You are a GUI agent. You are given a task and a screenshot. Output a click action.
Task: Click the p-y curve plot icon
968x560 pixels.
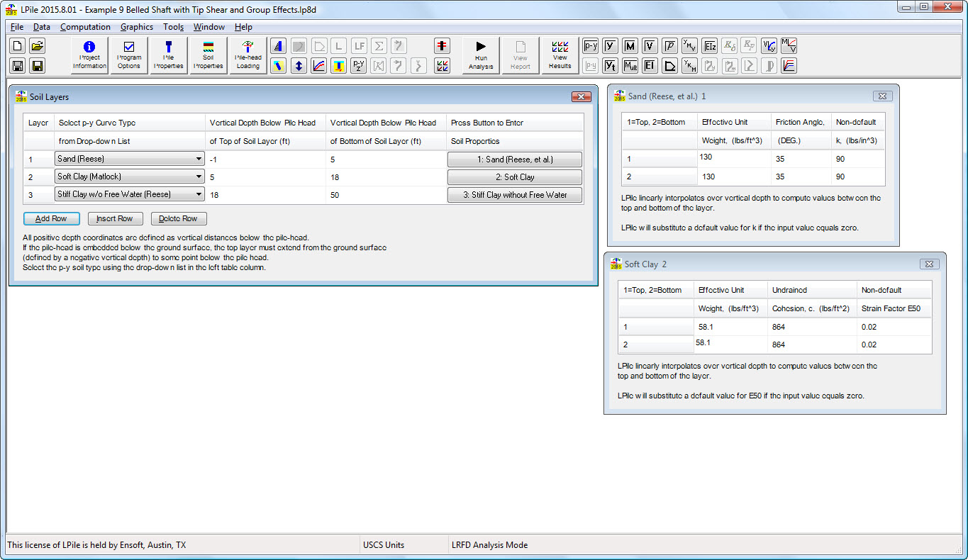point(590,46)
